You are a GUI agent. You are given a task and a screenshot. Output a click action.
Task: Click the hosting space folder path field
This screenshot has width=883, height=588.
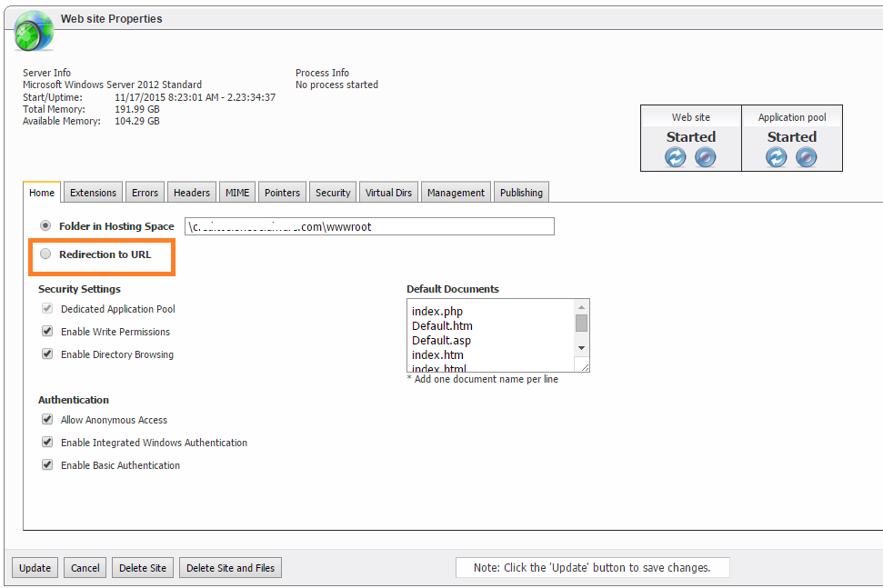[x=369, y=226]
